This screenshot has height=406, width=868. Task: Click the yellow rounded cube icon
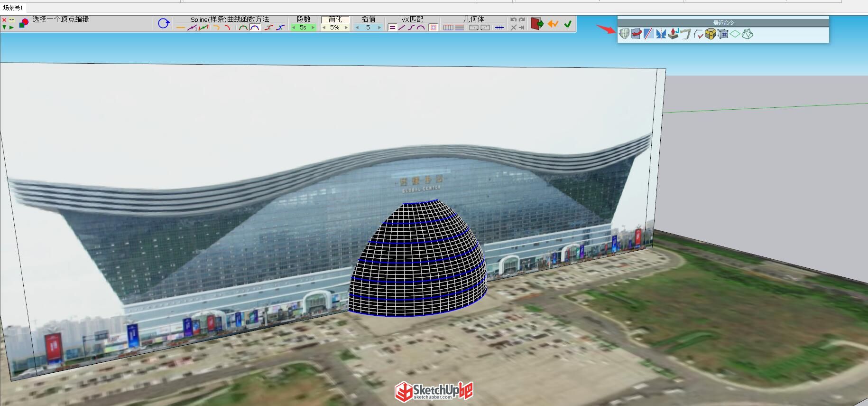tap(711, 34)
